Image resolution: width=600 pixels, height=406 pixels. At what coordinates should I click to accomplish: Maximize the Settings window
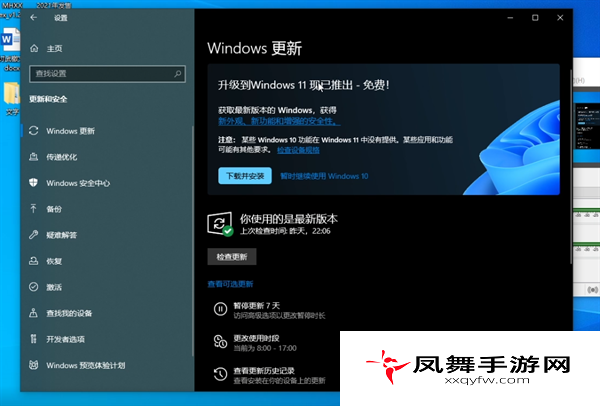[x=535, y=18]
